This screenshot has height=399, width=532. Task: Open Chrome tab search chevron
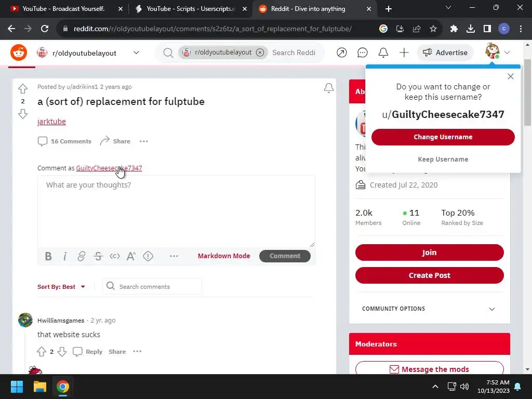tap(448, 7)
